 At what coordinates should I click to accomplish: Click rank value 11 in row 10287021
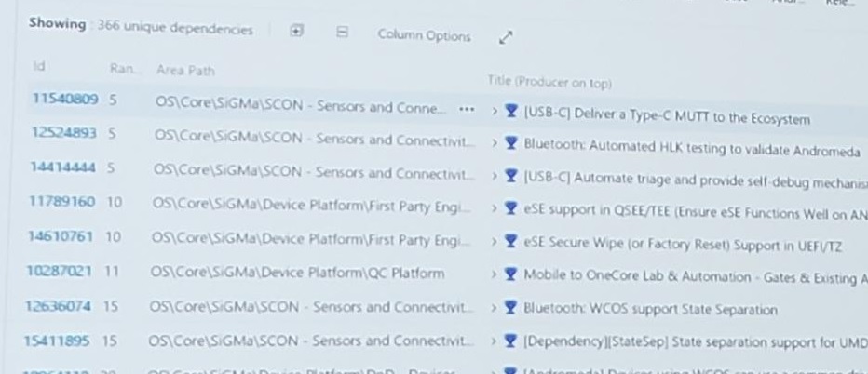tap(111, 273)
